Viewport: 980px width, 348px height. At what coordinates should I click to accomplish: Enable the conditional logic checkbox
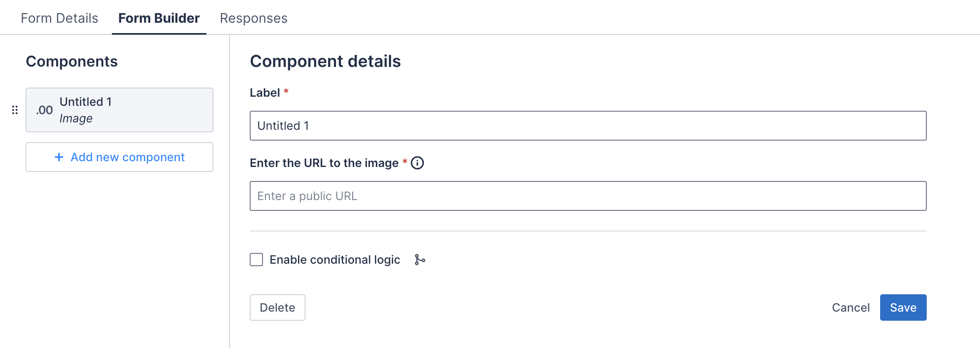(256, 260)
